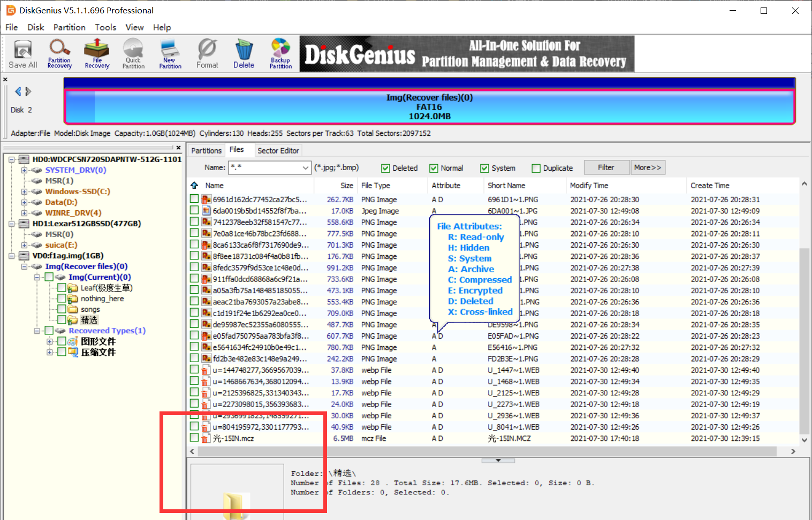
Task: Uncheck the Deleted filter checkbox
Action: point(385,168)
